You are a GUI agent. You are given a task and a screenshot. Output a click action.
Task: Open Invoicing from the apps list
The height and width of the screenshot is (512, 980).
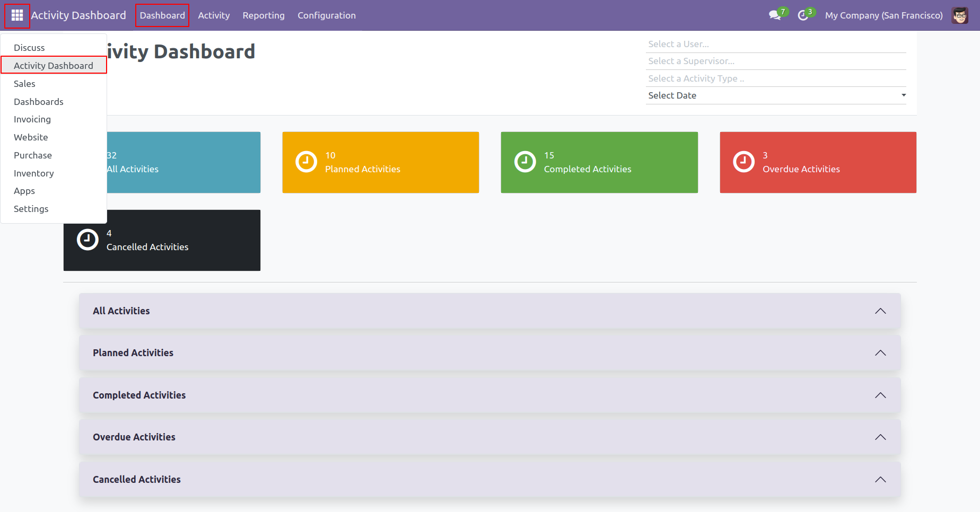(54, 119)
